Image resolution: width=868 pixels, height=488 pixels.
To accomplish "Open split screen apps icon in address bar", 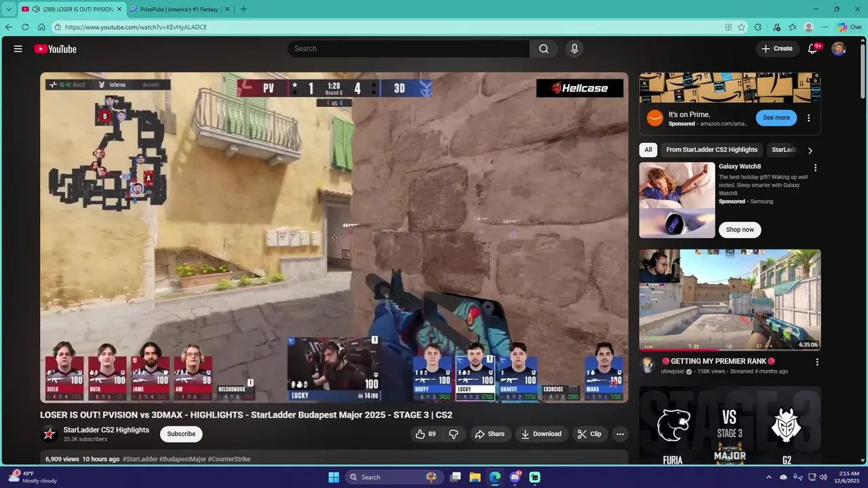I will tap(728, 27).
